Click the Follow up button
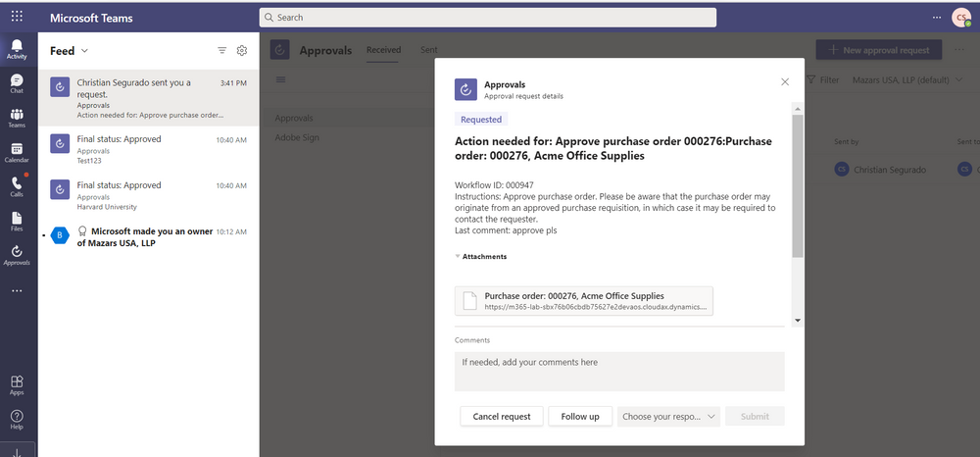The image size is (980, 457). [x=580, y=417]
